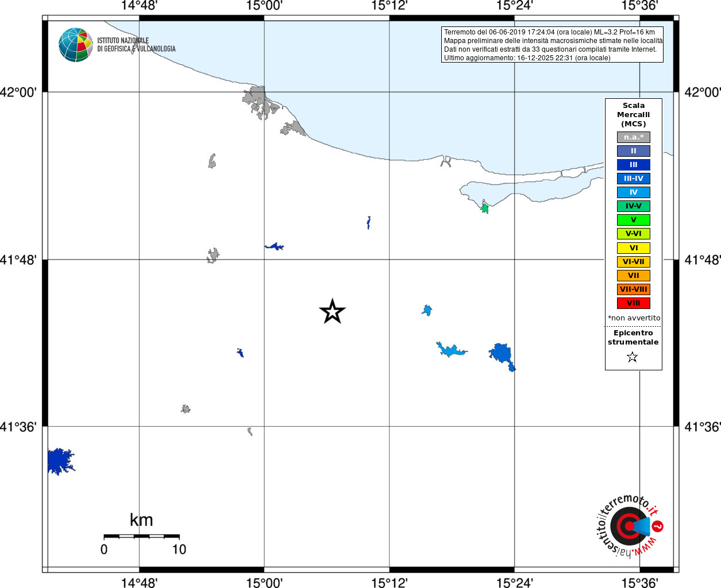Select the small light blue locality east of the epicenter star

427,311
